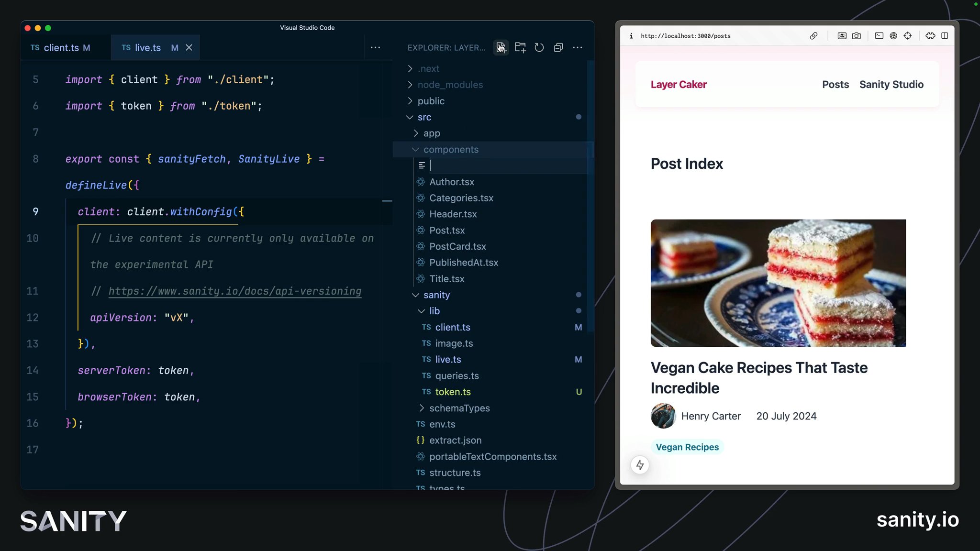The width and height of the screenshot is (980, 551).
Task: Open Sanity Studio nav link
Action: 891,85
